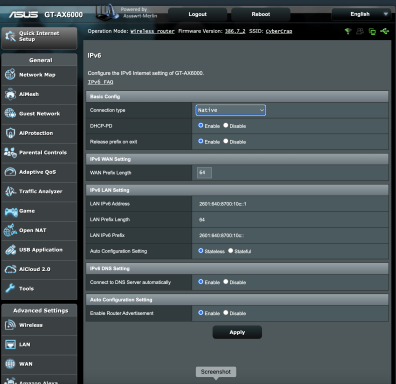Screen dimensions: 396x384
Task: Disable Router Advertisement
Action: [x=226, y=313]
